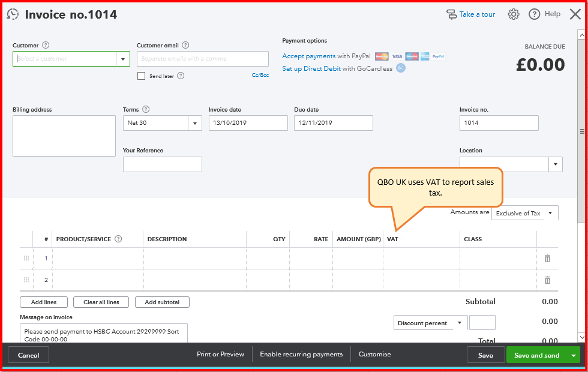This screenshot has height=372, width=588.
Task: Click the Message on invoice text area
Action: (x=103, y=333)
